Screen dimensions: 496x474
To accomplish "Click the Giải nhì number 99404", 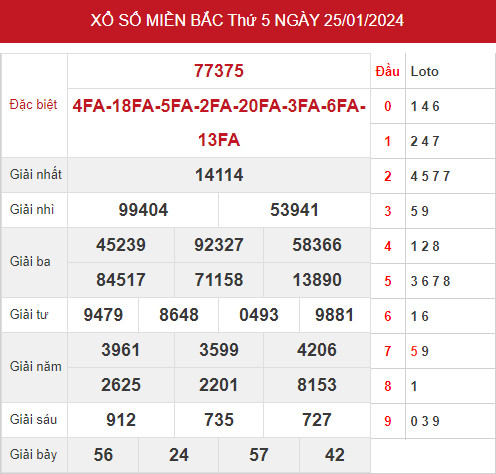I will click(x=143, y=210).
